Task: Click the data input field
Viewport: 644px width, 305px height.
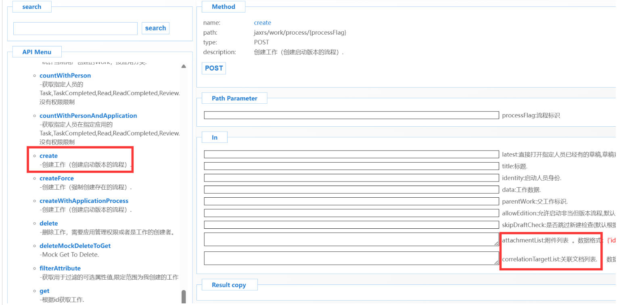Action: 351,190
